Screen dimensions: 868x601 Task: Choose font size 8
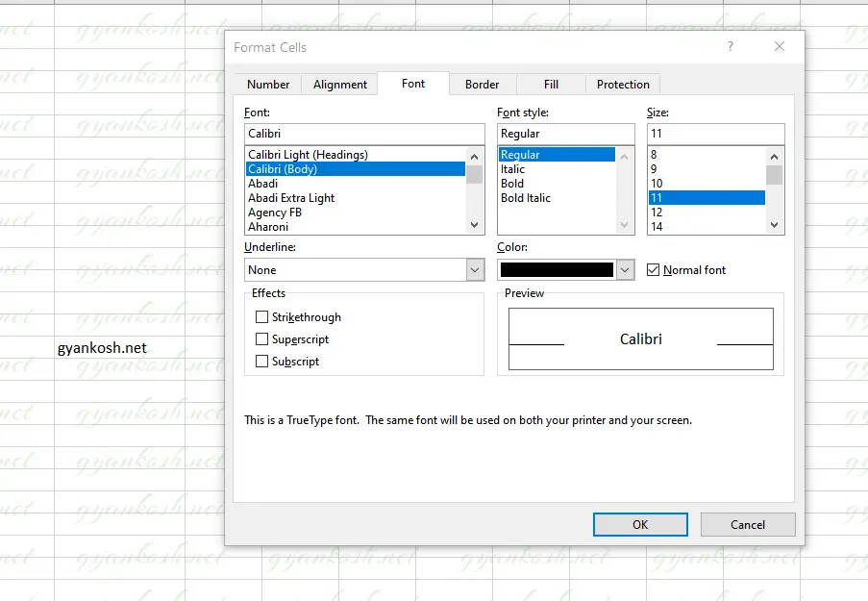[707, 155]
